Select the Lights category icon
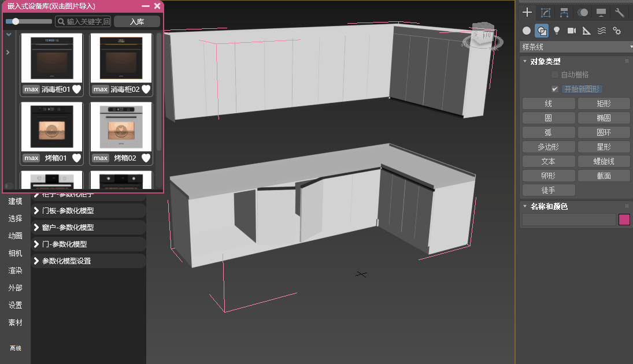 pos(557,31)
